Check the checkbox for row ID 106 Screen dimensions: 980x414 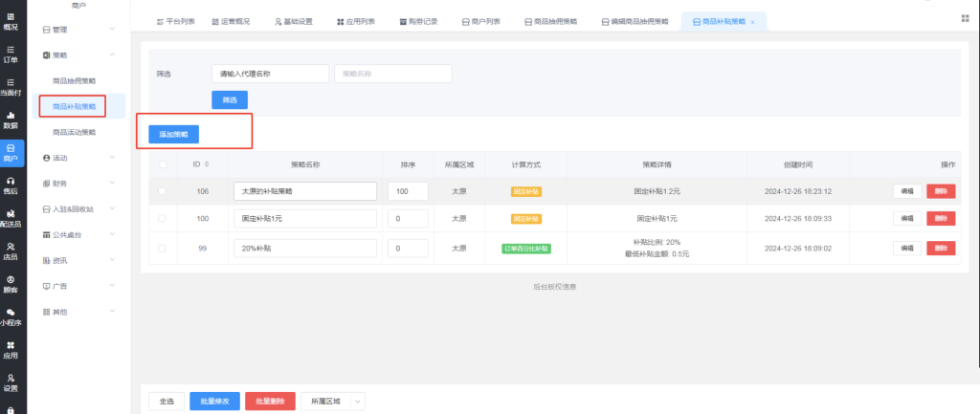click(x=162, y=191)
